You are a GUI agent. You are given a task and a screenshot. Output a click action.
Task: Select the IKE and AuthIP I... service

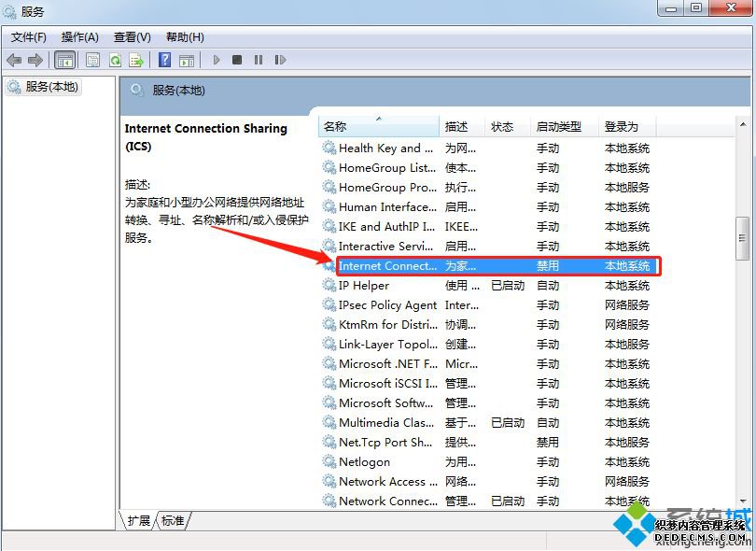[x=487, y=227]
